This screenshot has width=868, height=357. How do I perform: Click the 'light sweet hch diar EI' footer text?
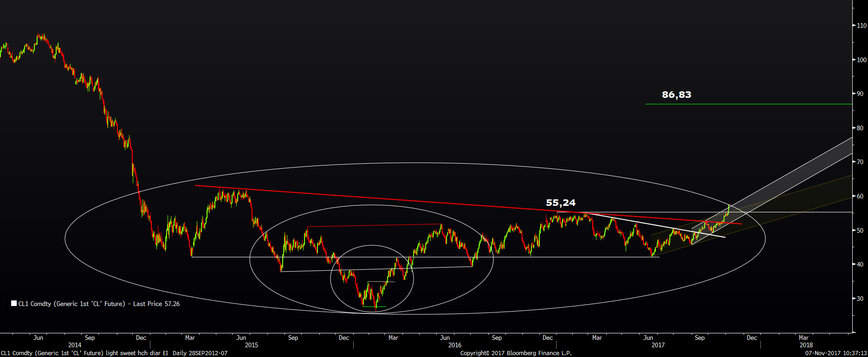137,353
